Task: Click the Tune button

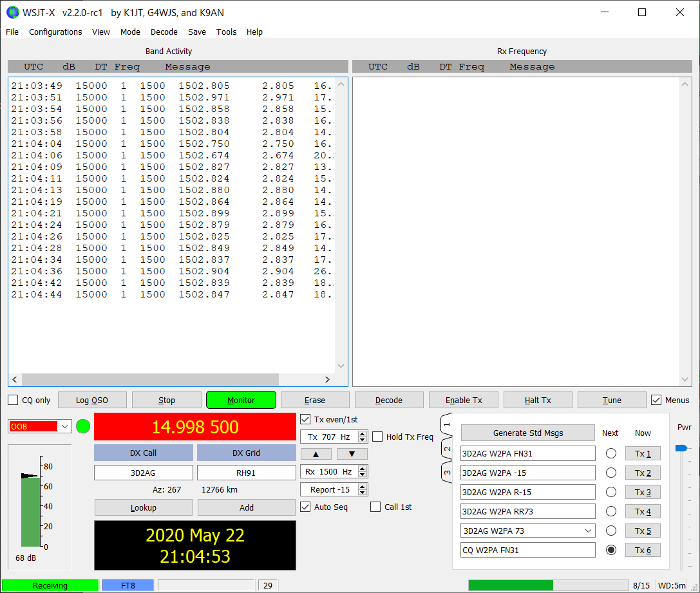Action: tap(612, 400)
